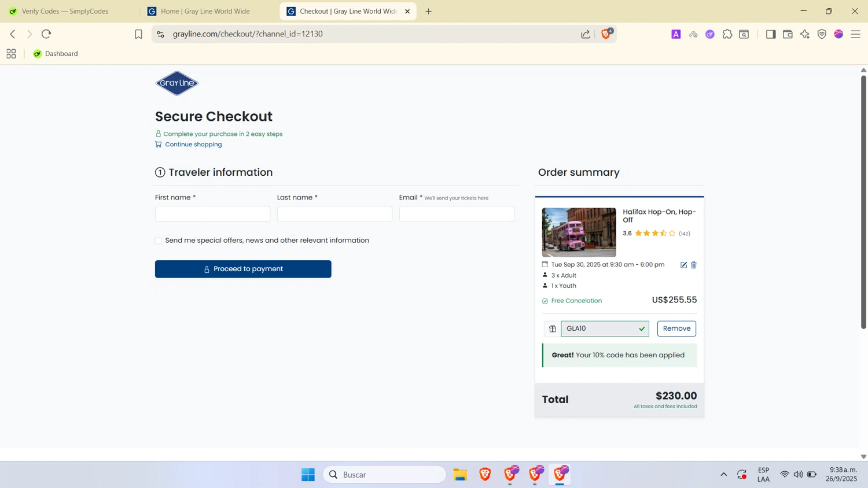The height and width of the screenshot is (488, 868).
Task: Click the share page icon
Action: tap(586, 34)
